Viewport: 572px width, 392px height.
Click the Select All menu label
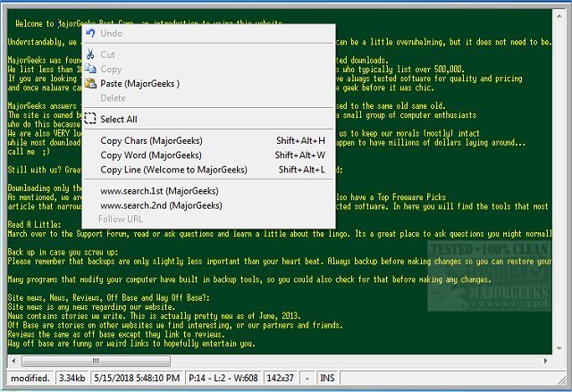[119, 119]
